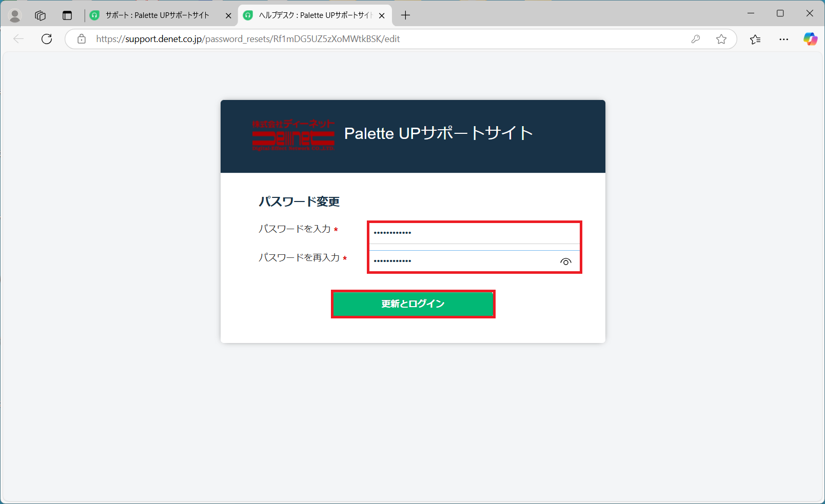Reveal password with the eye icon
Screen dimensions: 825x504
[566, 261]
